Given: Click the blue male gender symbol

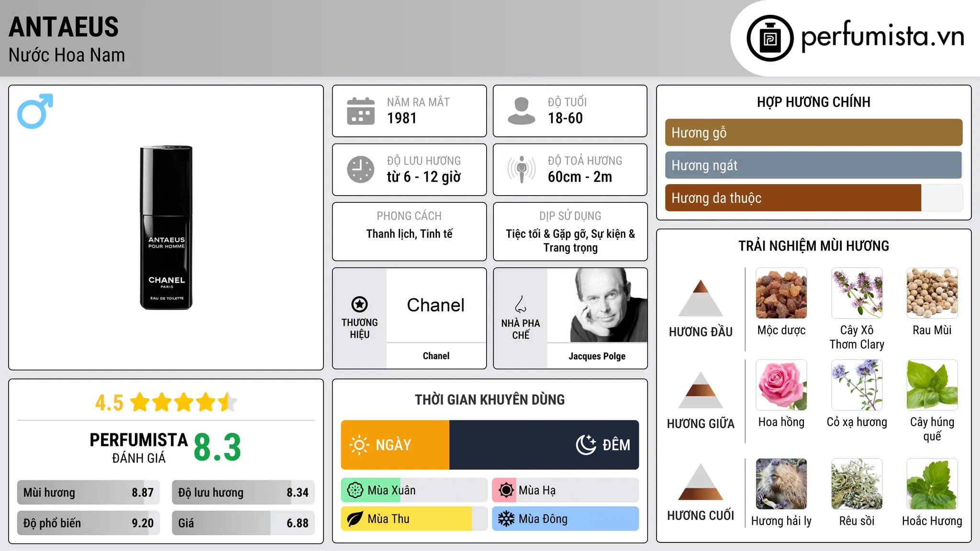Looking at the screenshot, I should point(35,111).
